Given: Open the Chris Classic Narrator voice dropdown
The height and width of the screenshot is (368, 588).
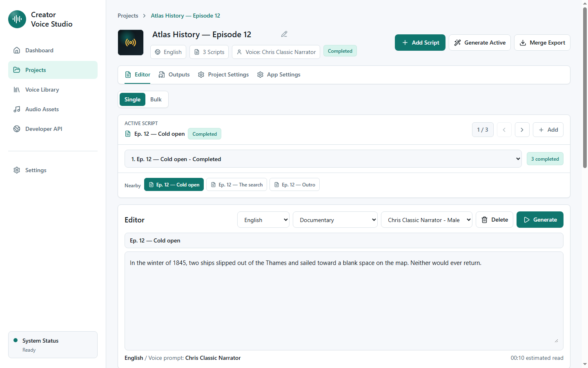Looking at the screenshot, I should 427,220.
